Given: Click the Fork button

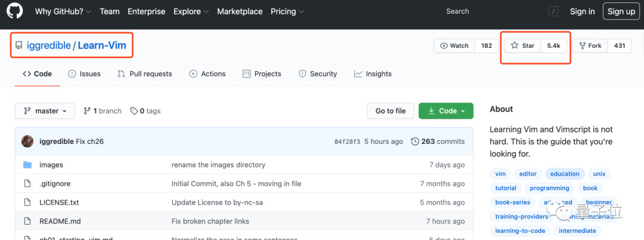Looking at the screenshot, I should click(x=590, y=46).
